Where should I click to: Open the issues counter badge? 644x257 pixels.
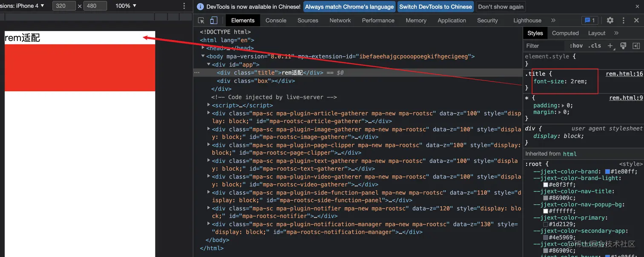(590, 20)
